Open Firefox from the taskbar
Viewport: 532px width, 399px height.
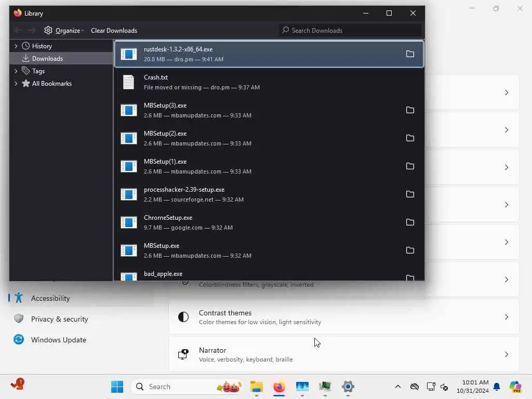click(279, 387)
